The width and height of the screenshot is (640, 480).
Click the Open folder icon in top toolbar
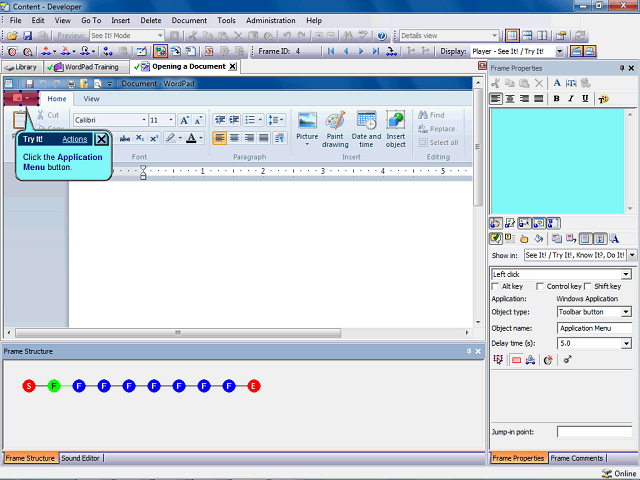(13, 36)
